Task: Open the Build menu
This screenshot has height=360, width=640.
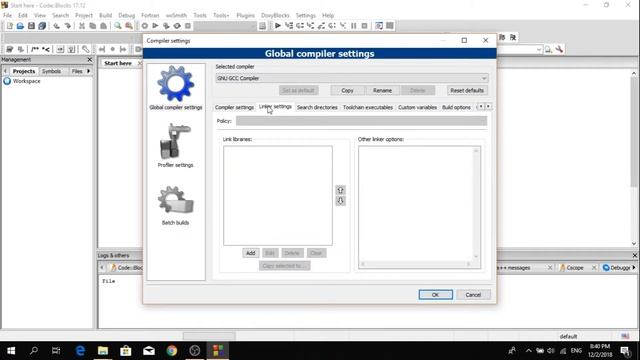Action: (x=105, y=15)
